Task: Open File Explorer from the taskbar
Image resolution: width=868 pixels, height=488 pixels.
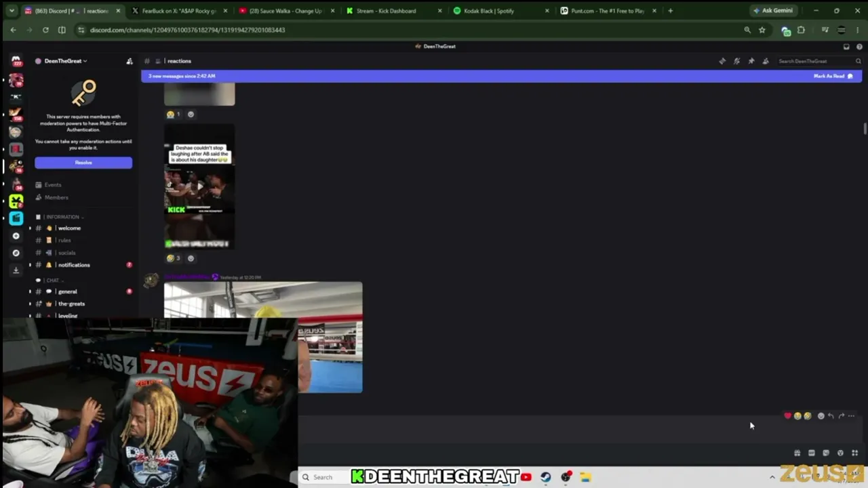Action: pyautogui.click(x=585, y=477)
